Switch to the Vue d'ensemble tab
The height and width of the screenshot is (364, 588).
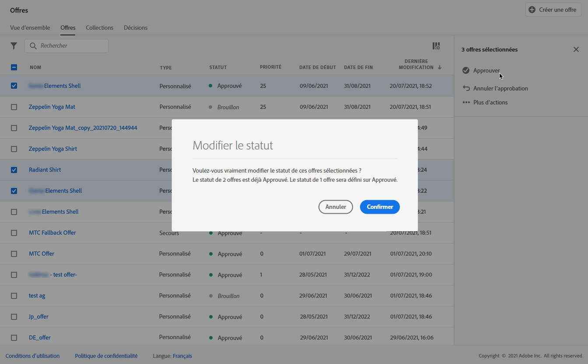click(30, 28)
